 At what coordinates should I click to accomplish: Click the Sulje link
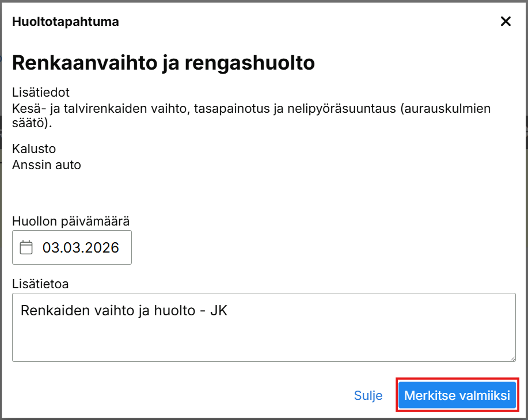coord(368,395)
